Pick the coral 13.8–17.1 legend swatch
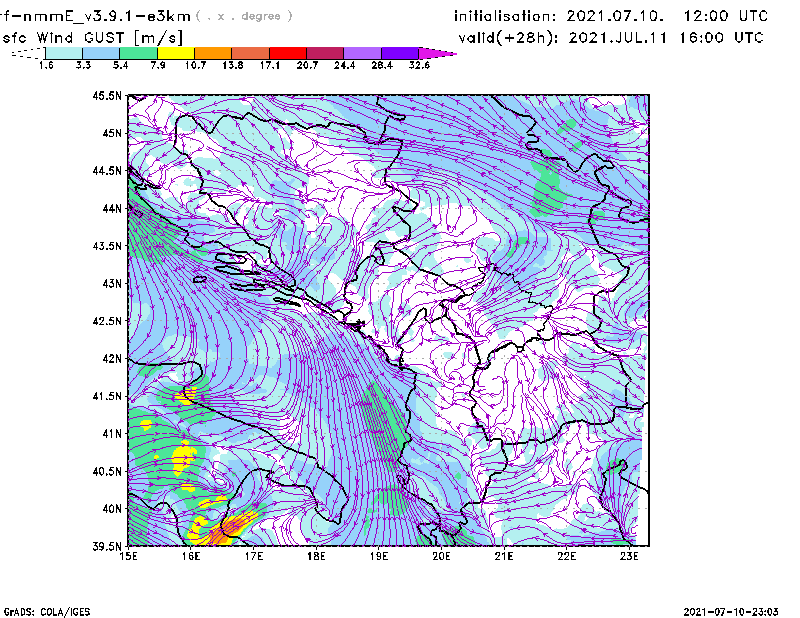This screenshot has width=800, height=618. (251, 53)
